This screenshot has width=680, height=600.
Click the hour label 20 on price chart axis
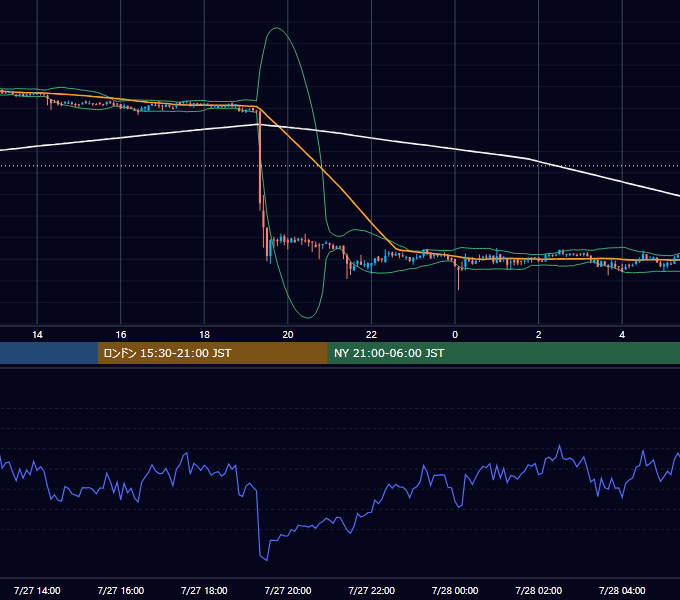[x=288, y=335]
